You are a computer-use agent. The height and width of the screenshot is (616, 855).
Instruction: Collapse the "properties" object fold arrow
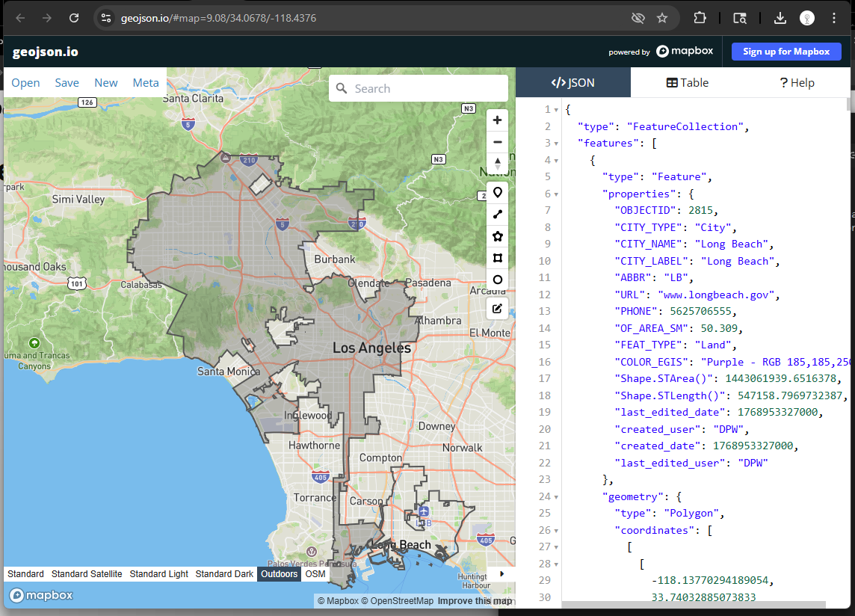coord(557,194)
